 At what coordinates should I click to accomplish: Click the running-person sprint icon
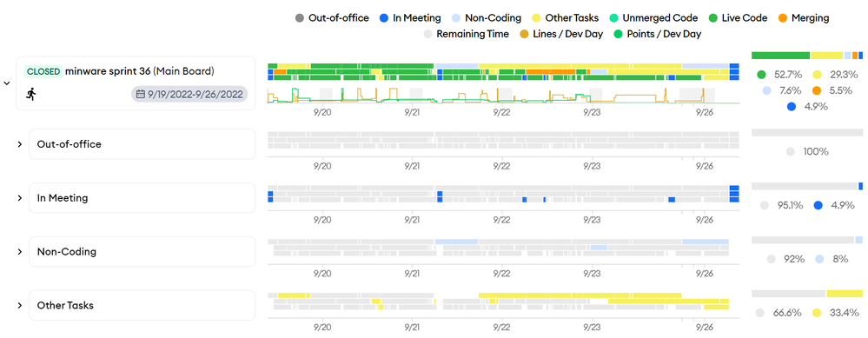click(31, 94)
